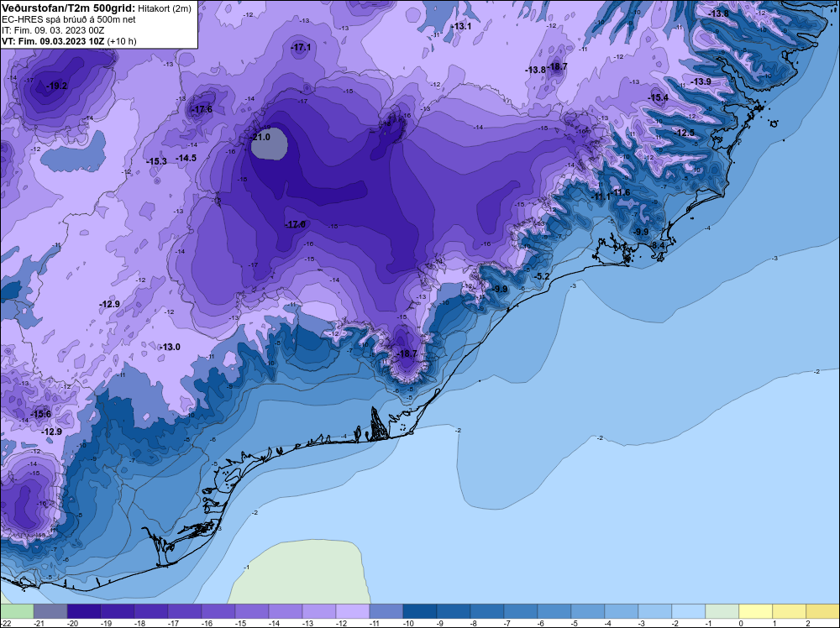This screenshot has width=840, height=628.
Task: Click the pale green legend swatch after -1
Action: [722, 611]
